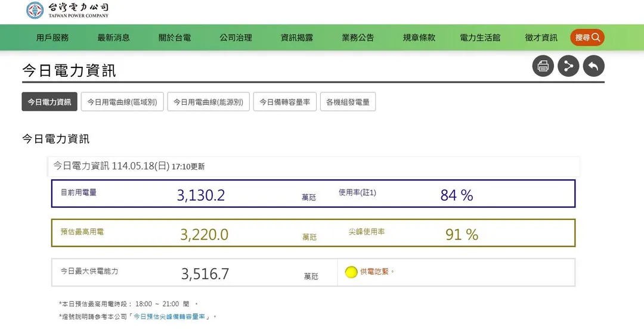This screenshot has height=336, width=644.
Task: Open the 規章條款 menu
Action: (x=419, y=38)
